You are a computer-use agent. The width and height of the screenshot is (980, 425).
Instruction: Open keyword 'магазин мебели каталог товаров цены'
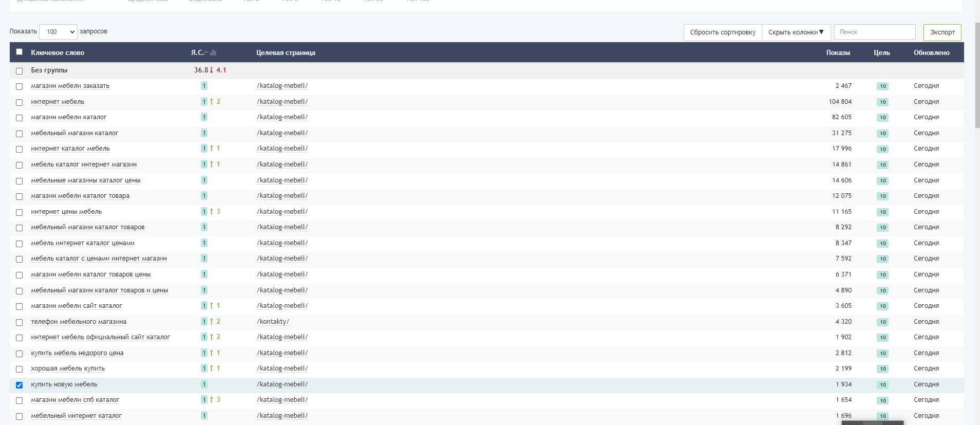coord(91,274)
